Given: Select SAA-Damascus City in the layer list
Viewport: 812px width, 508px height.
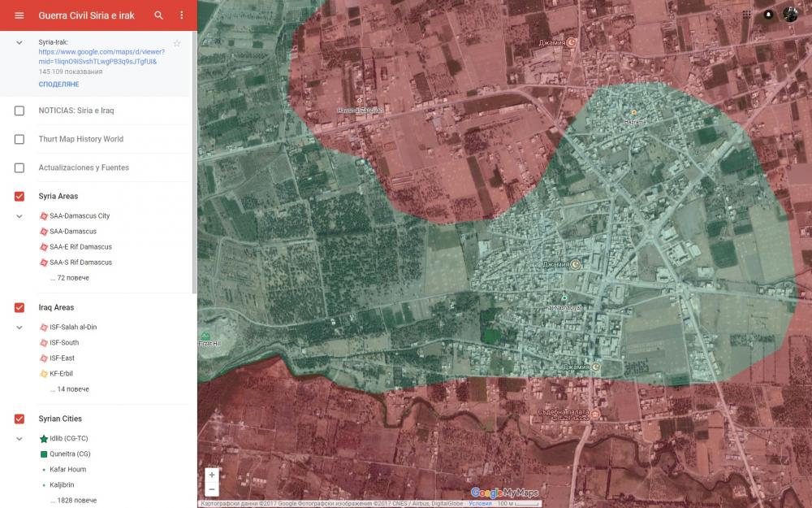Looking at the screenshot, I should 80,216.
